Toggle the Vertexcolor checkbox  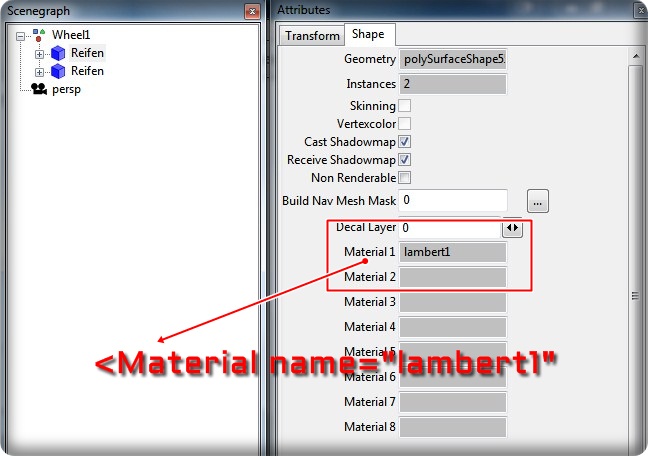click(405, 124)
